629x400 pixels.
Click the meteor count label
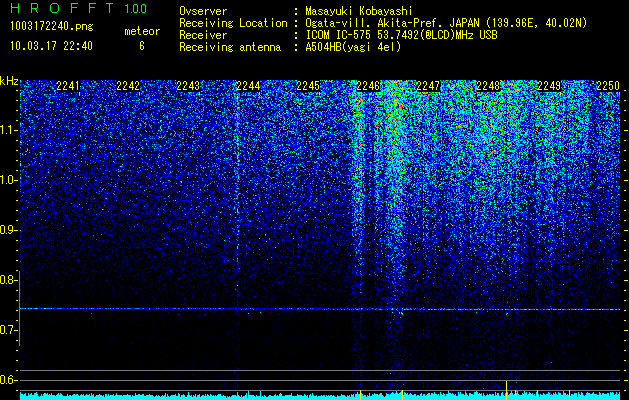pyautogui.click(x=142, y=31)
